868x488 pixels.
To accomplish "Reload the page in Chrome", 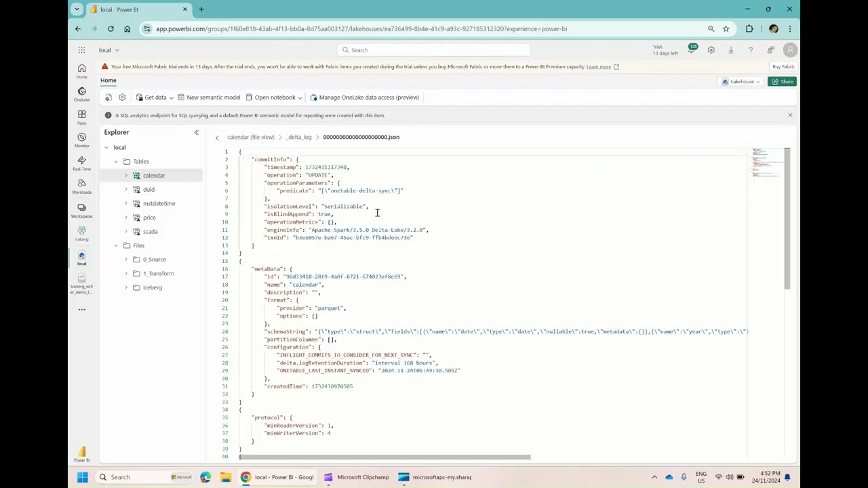I will pos(111,29).
